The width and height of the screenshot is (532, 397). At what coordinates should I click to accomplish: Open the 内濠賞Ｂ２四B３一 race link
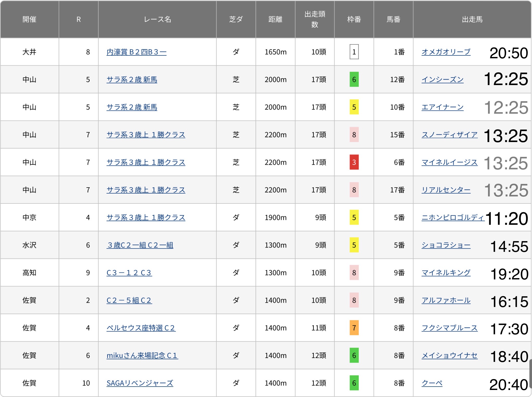pos(136,52)
